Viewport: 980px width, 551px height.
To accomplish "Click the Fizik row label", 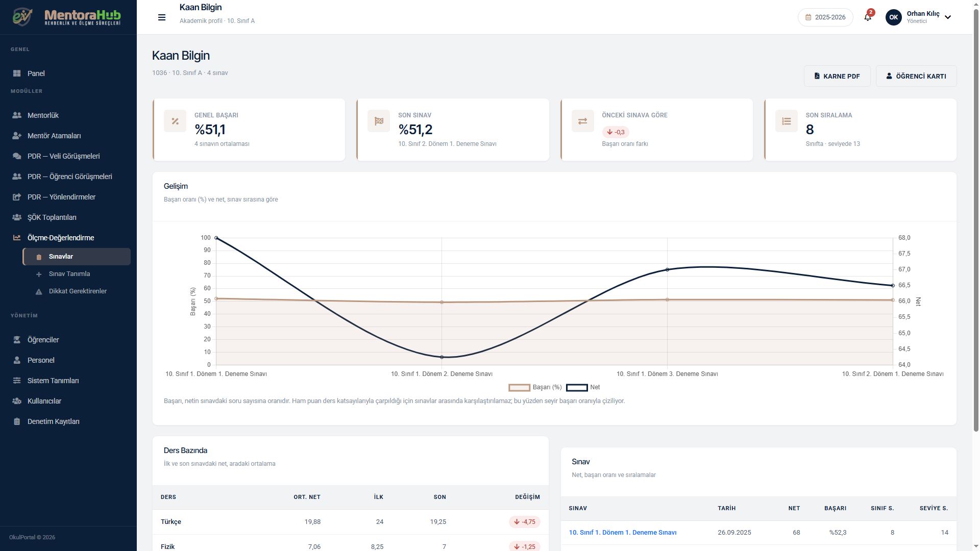I will point(167,547).
